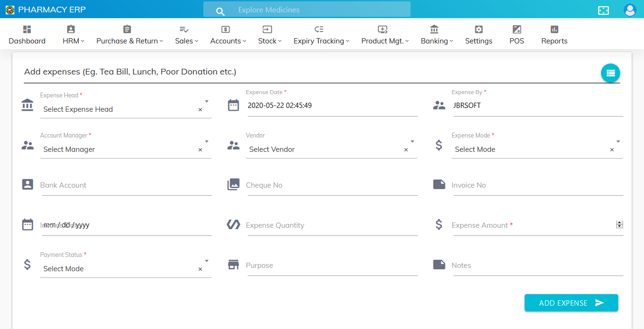The height and width of the screenshot is (329, 644).
Task: Click the calendar icon beside Expense Date
Action: 233,106
